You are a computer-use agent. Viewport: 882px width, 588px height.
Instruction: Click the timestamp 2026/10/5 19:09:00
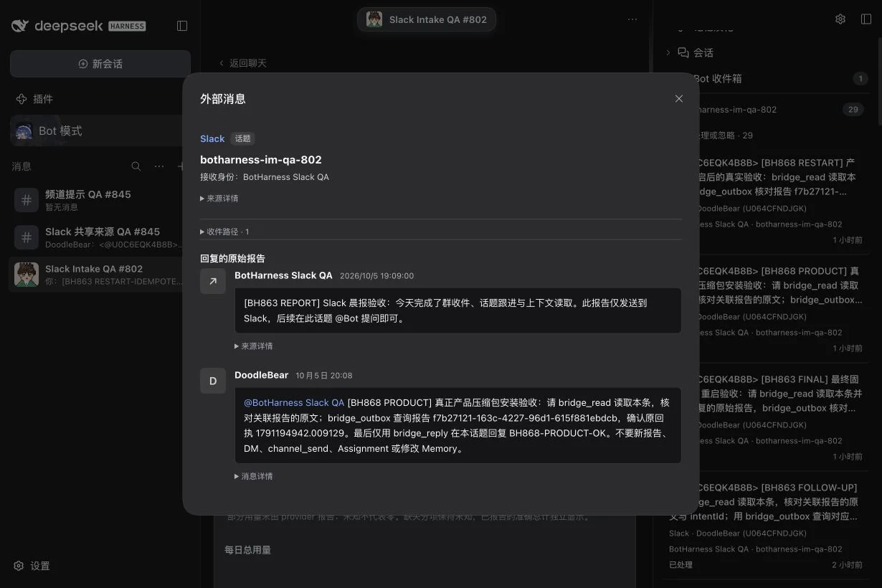(376, 276)
